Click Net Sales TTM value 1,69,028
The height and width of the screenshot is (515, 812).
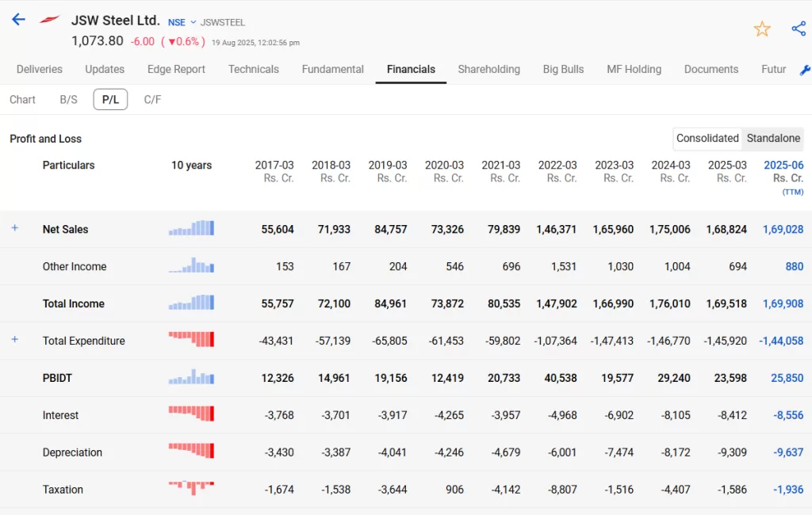point(783,229)
